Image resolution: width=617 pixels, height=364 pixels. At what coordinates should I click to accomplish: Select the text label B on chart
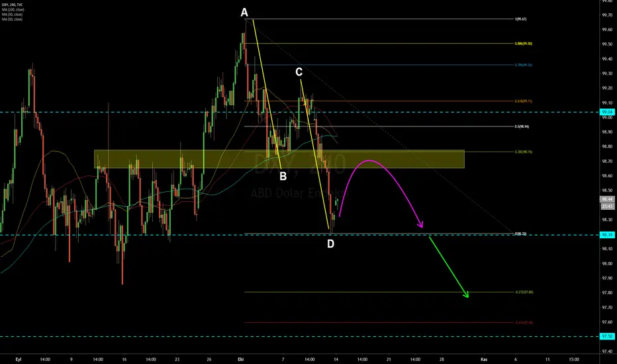283,177
